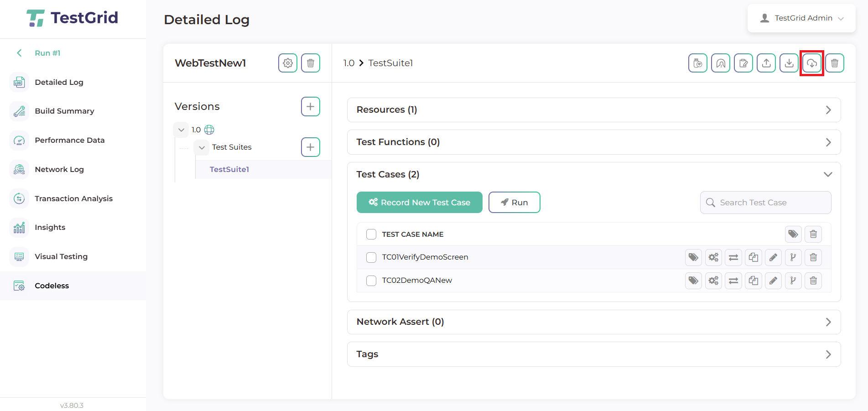
Task: Toggle the select-all TEST CASE NAME checkbox
Action: tap(371, 234)
